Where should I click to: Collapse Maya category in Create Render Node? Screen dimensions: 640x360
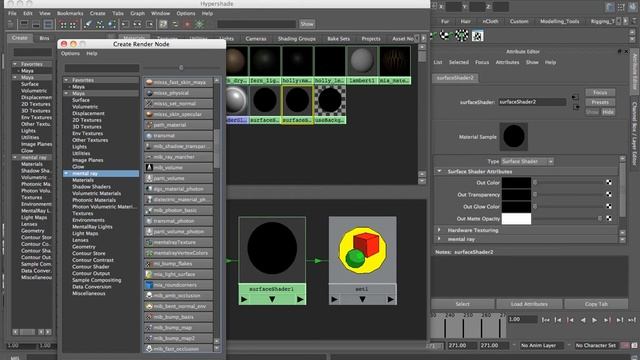(66, 93)
